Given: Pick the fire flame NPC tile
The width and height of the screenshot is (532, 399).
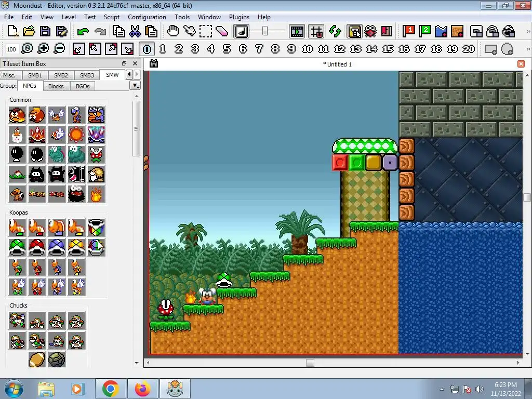Looking at the screenshot, I should point(96,194).
